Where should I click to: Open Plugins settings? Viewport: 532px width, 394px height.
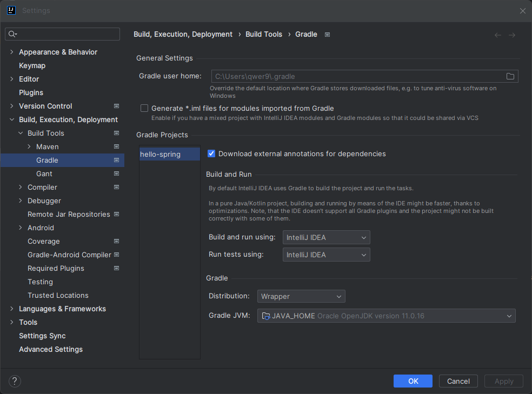pos(31,92)
